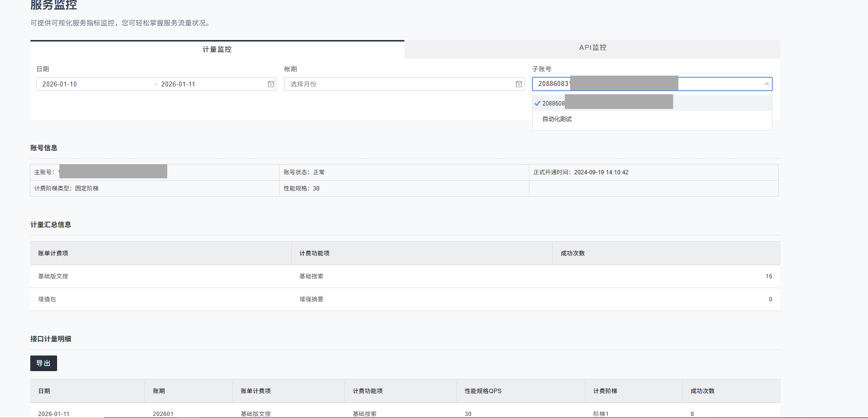This screenshot has height=418, width=868.
Task: Switch to the 计量监控 tab
Action: click(217, 49)
